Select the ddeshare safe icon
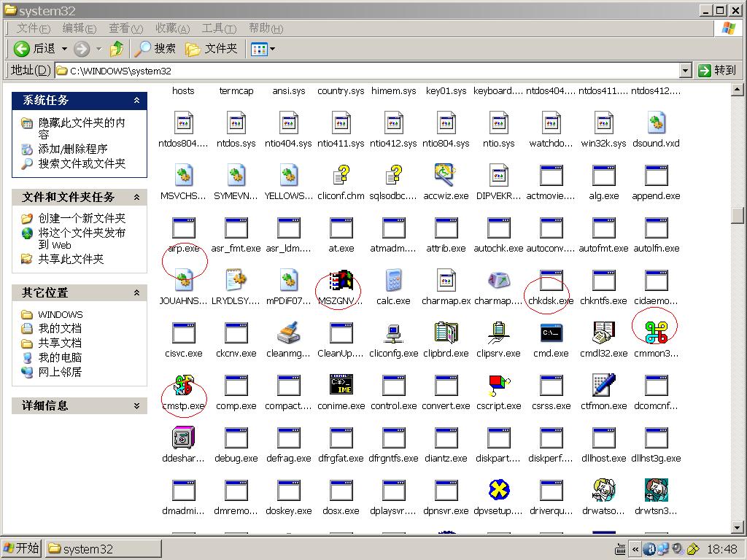This screenshot has width=747, height=560. 183,437
